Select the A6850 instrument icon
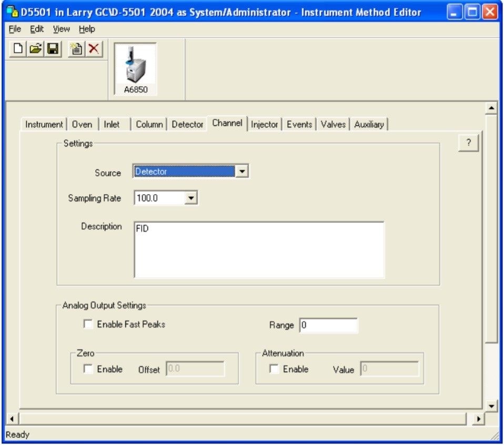Screen dimensions: 504x445 [136, 69]
